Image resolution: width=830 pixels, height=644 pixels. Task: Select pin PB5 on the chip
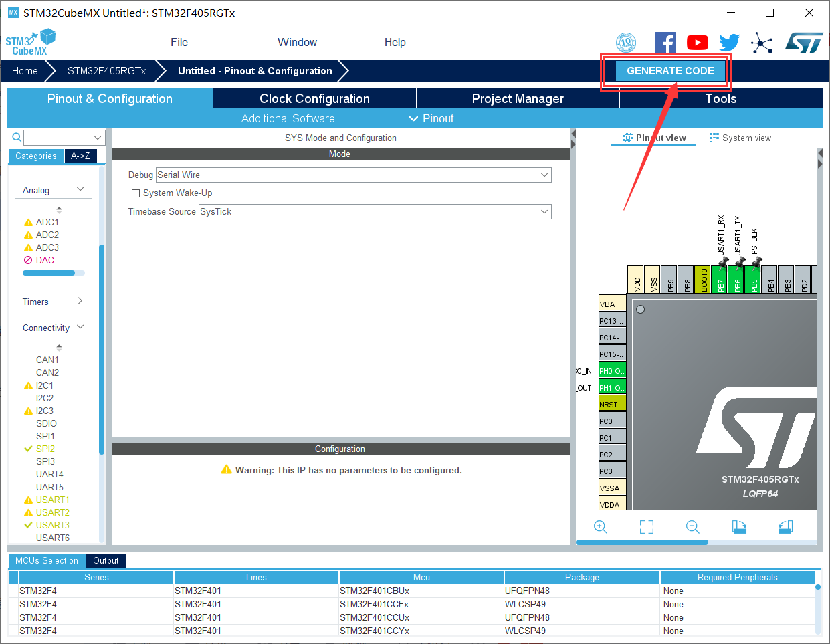tap(752, 279)
